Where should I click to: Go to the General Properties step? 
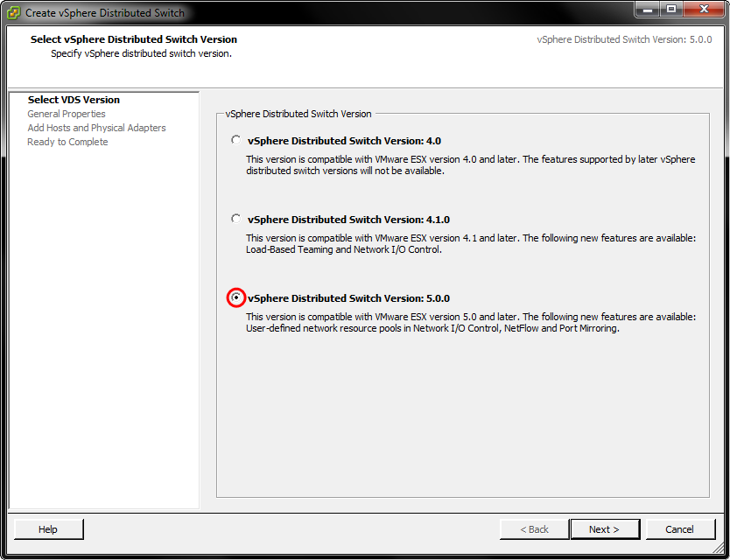click(67, 114)
